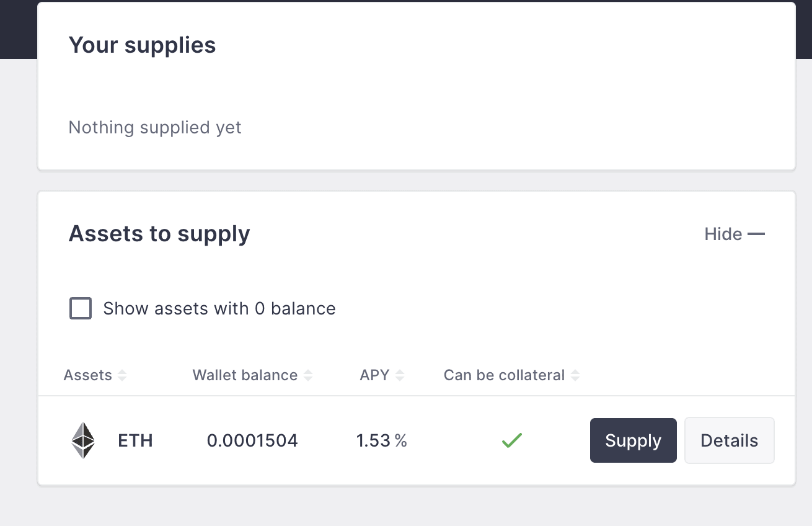Click the 'Show assets with 0 balance' label
Screen dimensions: 812x526
[x=219, y=308]
